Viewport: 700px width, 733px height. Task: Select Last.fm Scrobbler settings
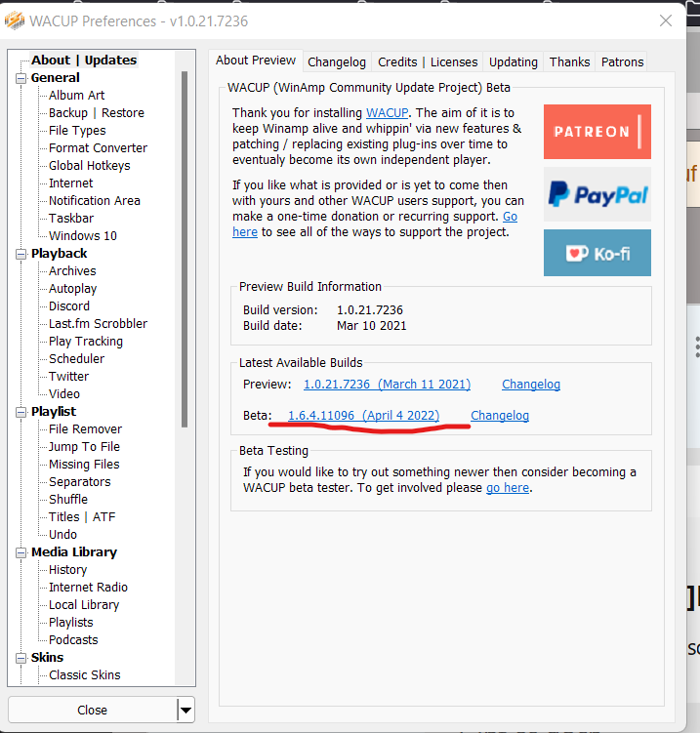(99, 324)
